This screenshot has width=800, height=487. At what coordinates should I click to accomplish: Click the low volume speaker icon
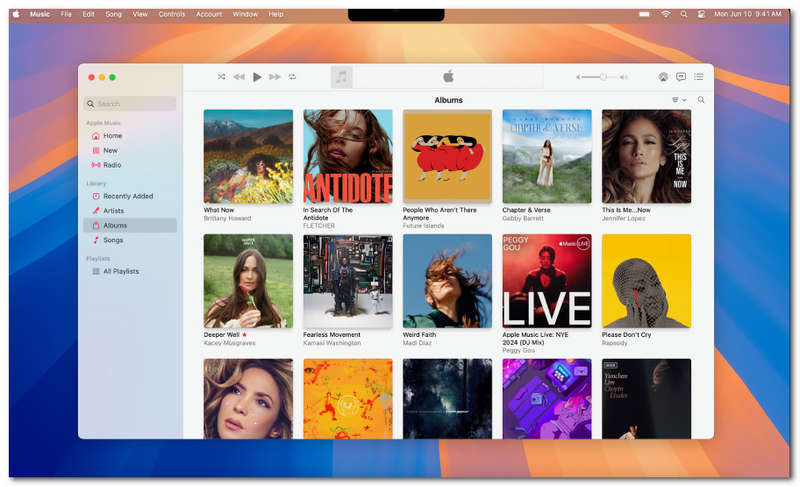coord(578,77)
